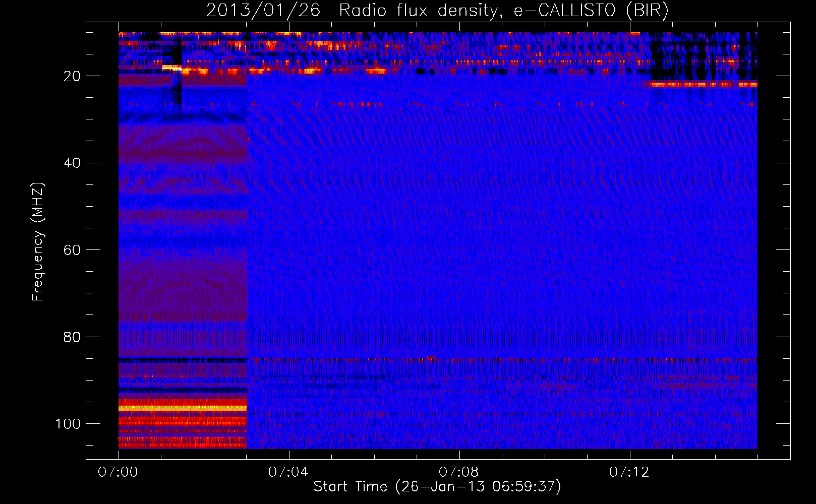This screenshot has height=504, width=816.
Task: Click the 60 MHz frequency tick label
Action: tap(72, 250)
